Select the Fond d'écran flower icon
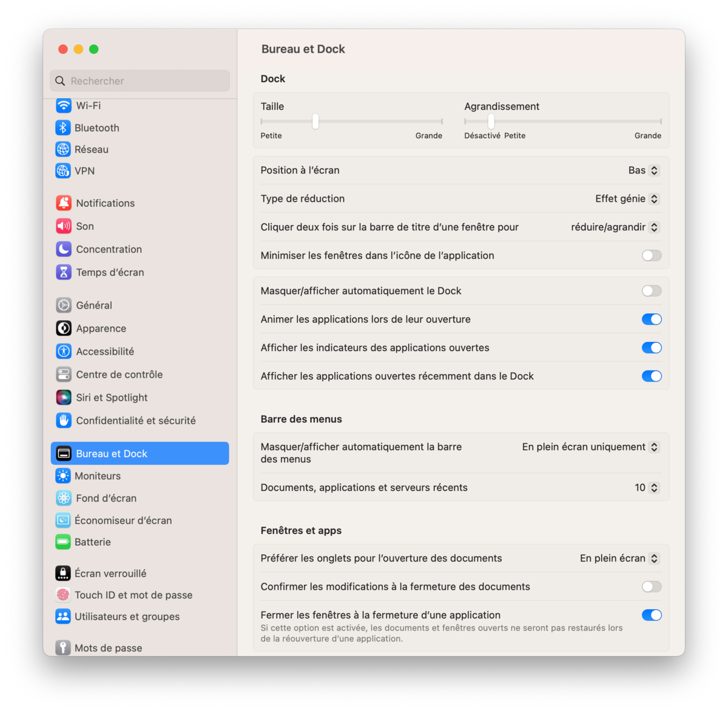Screen dimensions: 728x713 tap(64, 498)
